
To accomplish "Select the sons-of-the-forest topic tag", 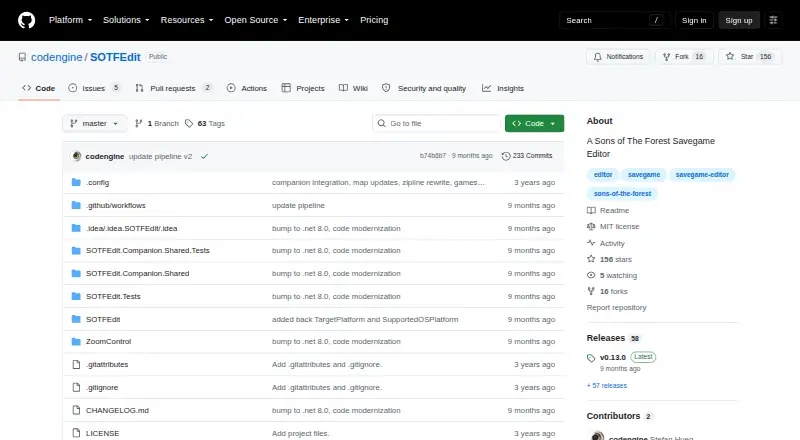I will point(622,193).
